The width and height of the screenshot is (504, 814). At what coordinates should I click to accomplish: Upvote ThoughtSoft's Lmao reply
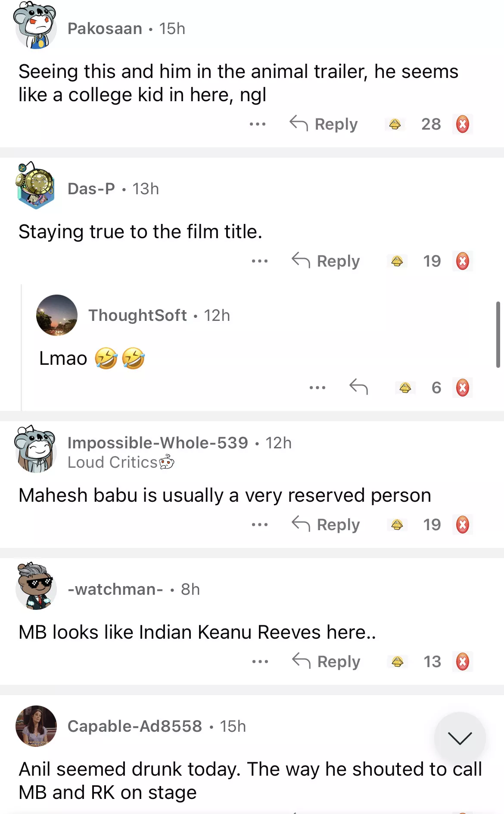click(x=405, y=388)
